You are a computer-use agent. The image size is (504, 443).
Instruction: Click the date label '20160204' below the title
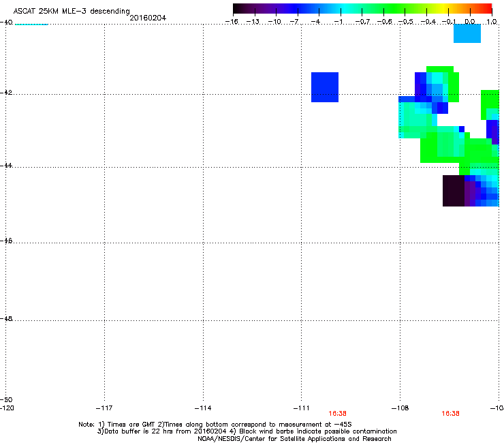point(148,18)
